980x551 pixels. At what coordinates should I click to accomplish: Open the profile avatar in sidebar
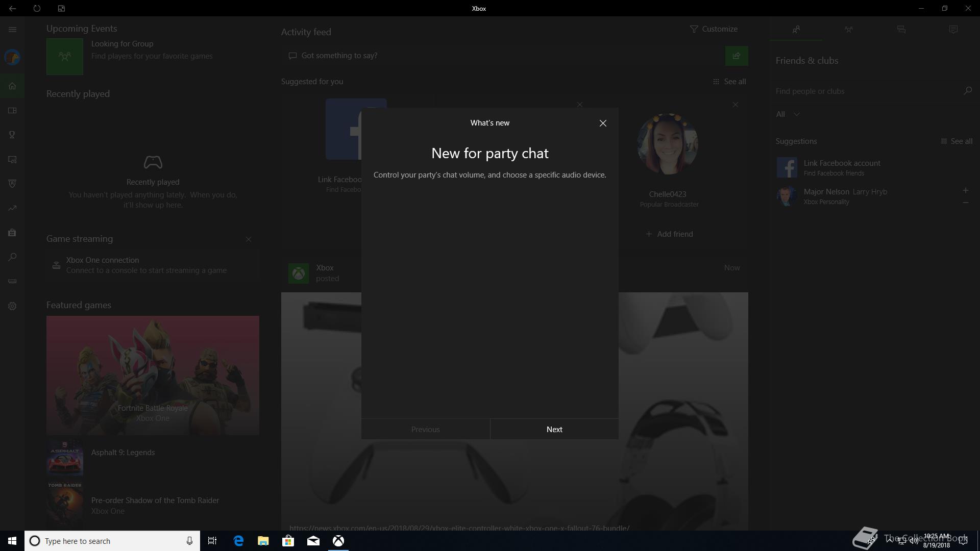pyautogui.click(x=12, y=57)
